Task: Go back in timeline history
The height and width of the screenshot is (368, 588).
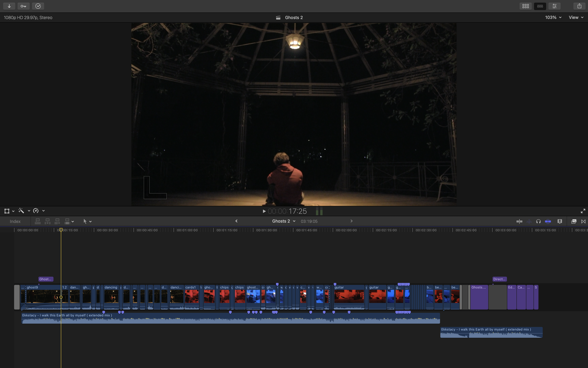Action: [236, 221]
